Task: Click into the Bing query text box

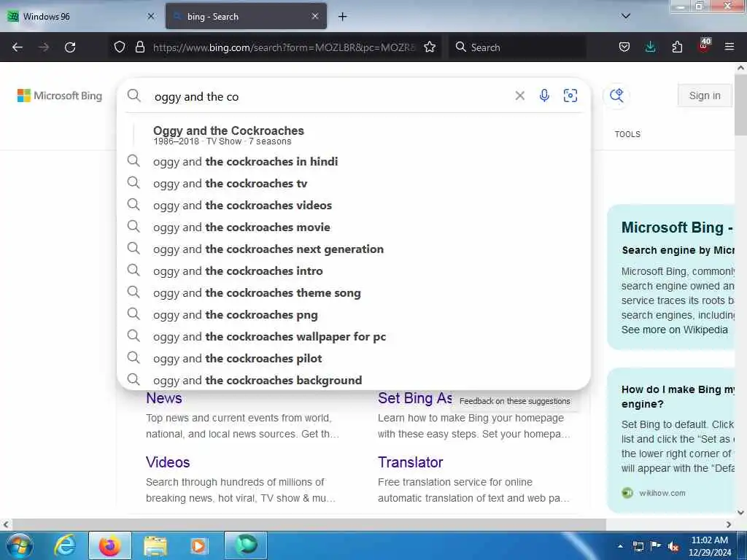Action: (329, 97)
